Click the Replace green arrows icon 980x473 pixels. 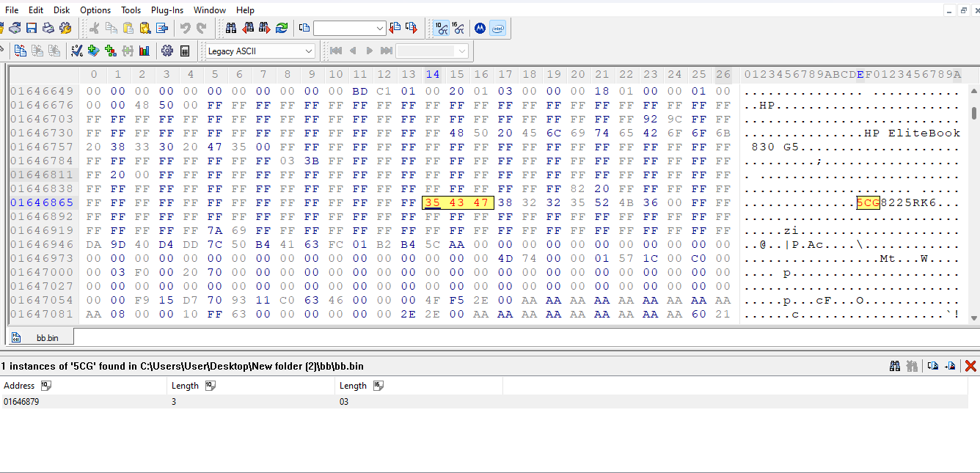282,28
